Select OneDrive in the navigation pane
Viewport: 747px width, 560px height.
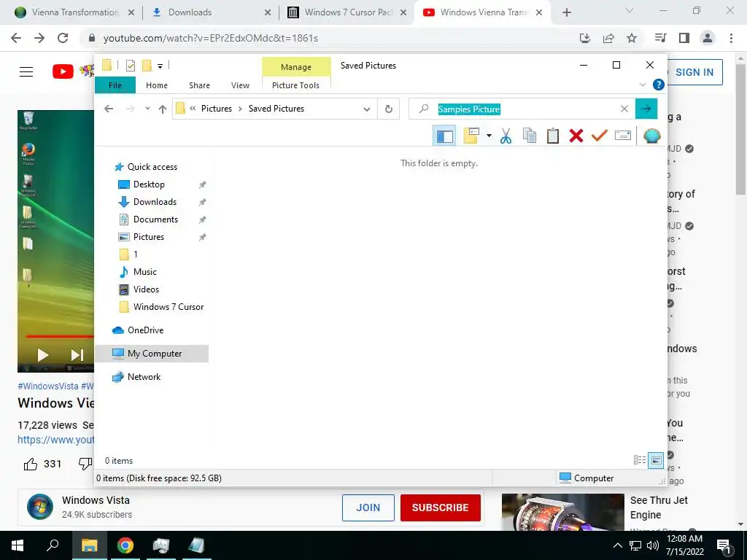(x=145, y=330)
